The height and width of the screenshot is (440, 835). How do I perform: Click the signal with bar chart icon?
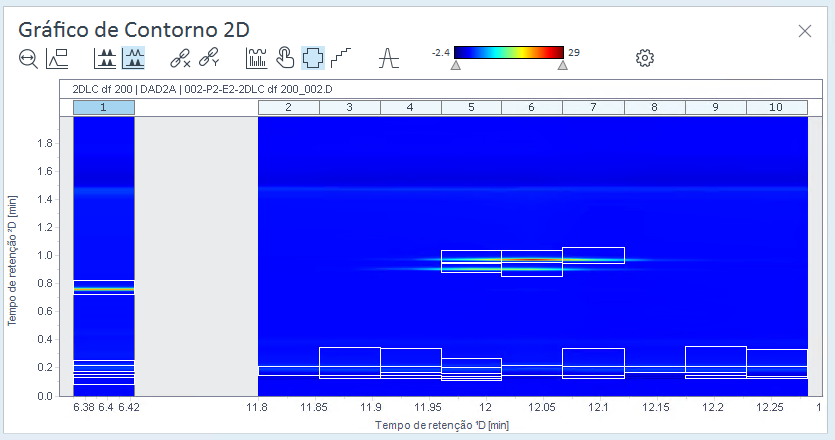pos(256,58)
